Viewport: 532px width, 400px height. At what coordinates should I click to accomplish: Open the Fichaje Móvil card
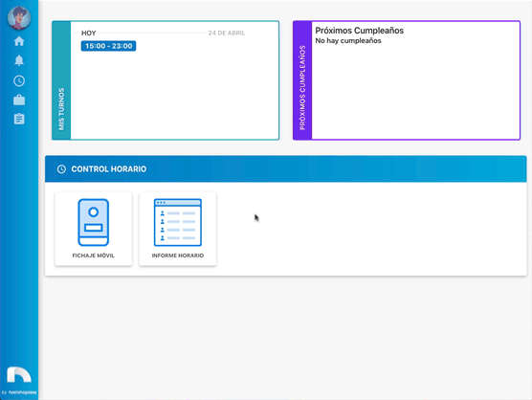coord(94,229)
